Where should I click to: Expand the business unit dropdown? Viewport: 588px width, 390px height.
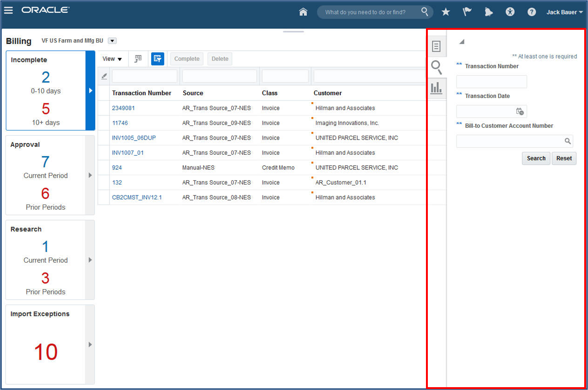[112, 41]
